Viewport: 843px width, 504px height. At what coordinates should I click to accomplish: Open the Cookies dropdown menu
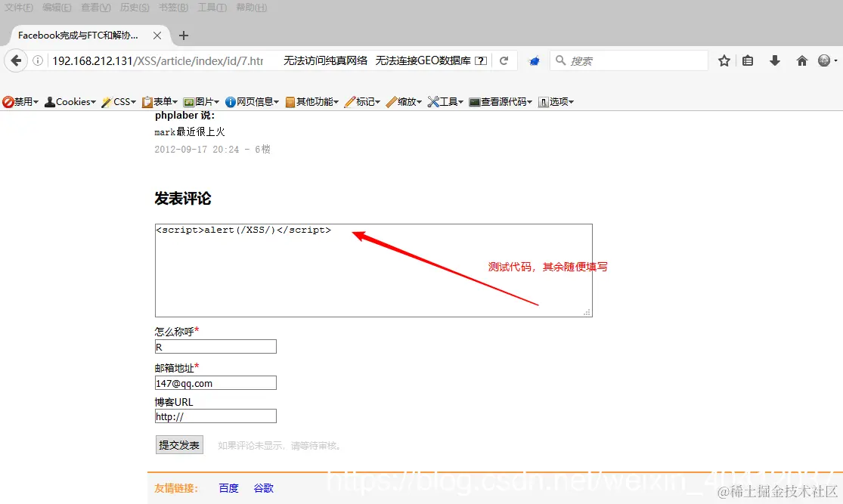pyautogui.click(x=70, y=101)
